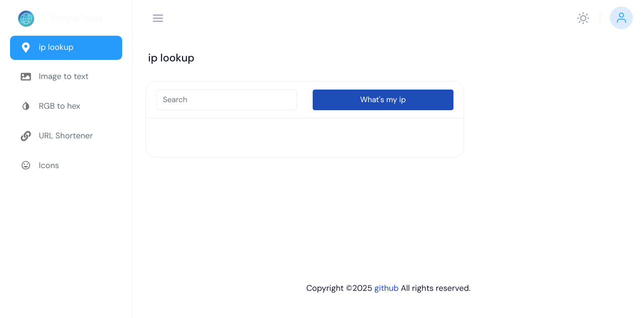Go to the RGB to hex converter
The image size is (644, 318).
click(59, 106)
